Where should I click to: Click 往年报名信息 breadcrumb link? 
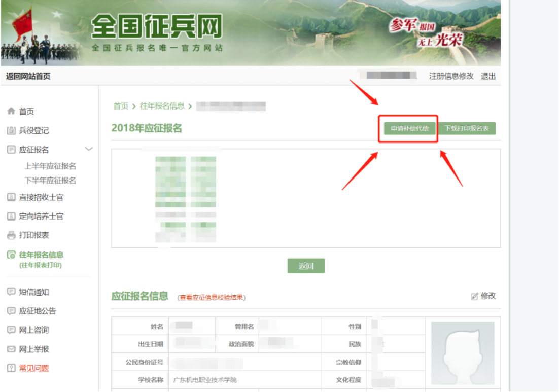click(x=162, y=106)
